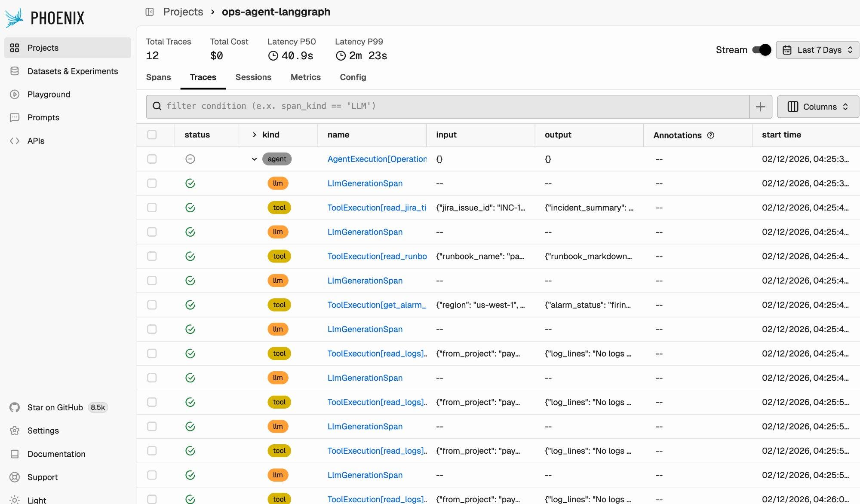Open the Prompts sidebar icon
The width and height of the screenshot is (860, 504).
click(15, 118)
